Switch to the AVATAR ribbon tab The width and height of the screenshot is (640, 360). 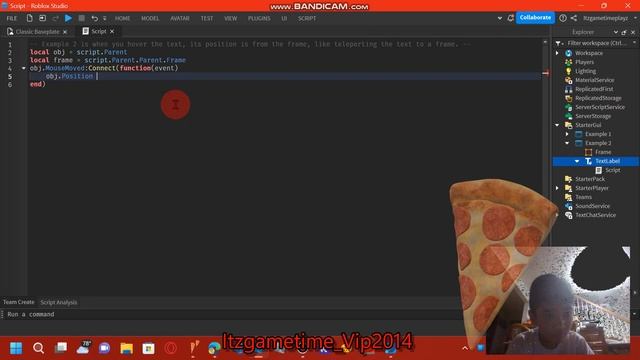click(180, 18)
